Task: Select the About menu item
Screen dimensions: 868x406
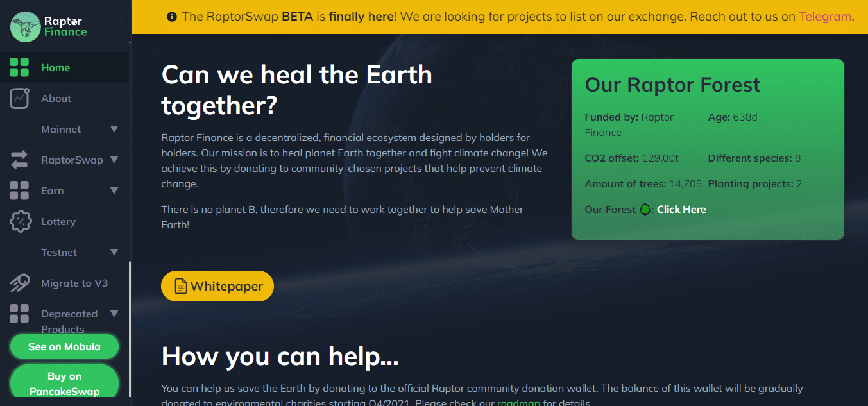Action: [56, 98]
